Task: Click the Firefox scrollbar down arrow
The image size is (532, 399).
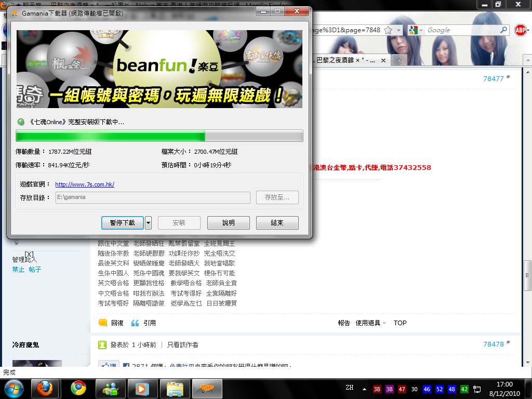Action: [528, 363]
